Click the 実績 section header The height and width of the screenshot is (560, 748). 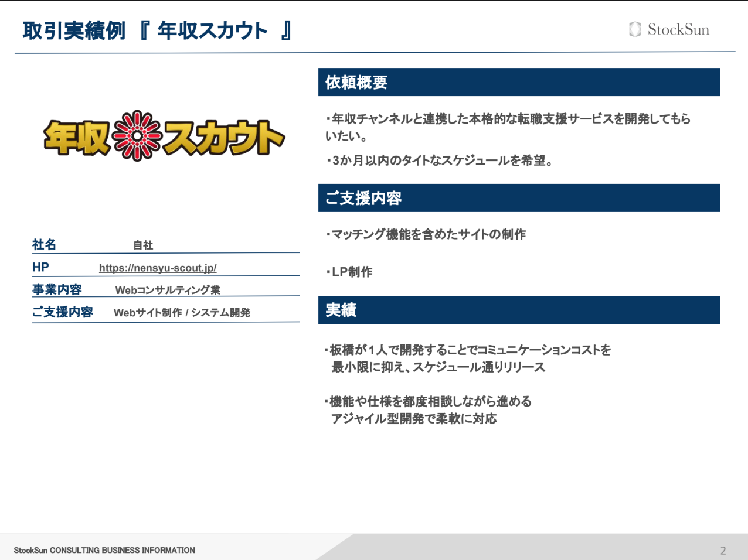coord(519,310)
